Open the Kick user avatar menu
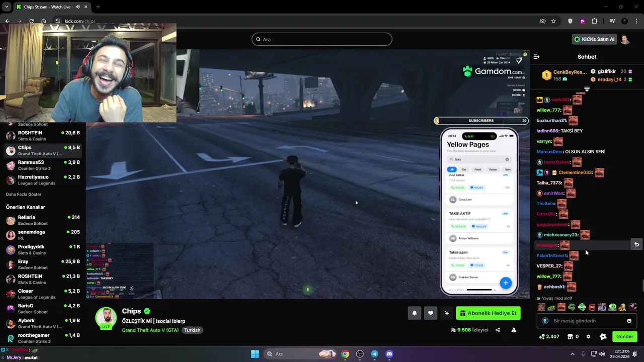This screenshot has width=644, height=362. (625, 39)
